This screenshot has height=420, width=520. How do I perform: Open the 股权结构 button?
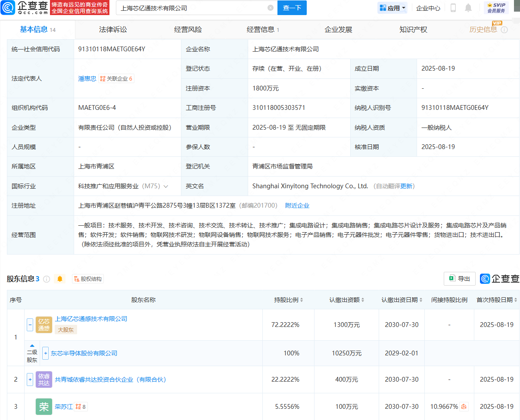(x=88, y=279)
